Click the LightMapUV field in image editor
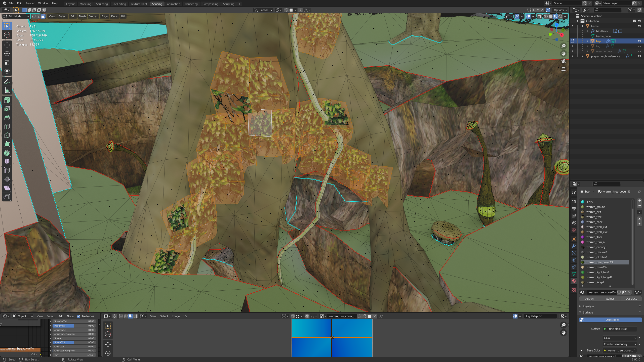Image resolution: width=644 pixels, height=362 pixels. point(540,316)
